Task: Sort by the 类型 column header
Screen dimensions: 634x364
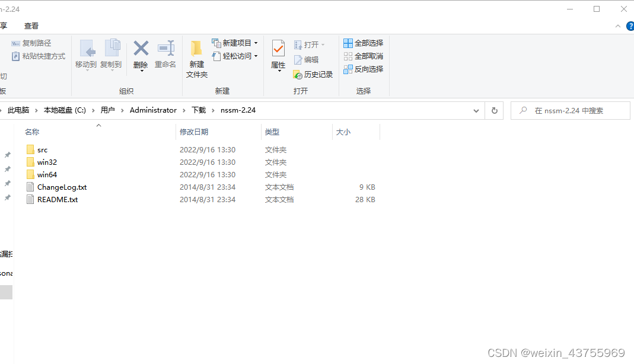Action: click(272, 132)
